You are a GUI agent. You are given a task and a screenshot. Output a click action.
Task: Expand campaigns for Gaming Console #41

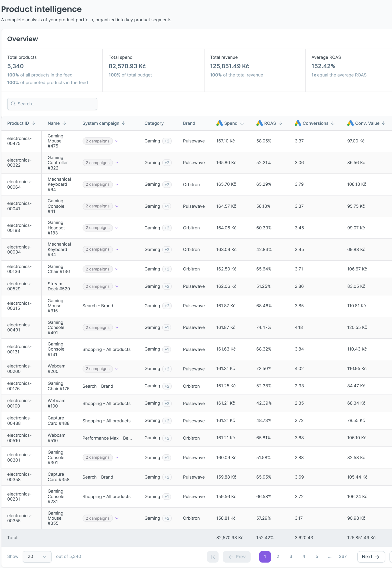(x=117, y=206)
